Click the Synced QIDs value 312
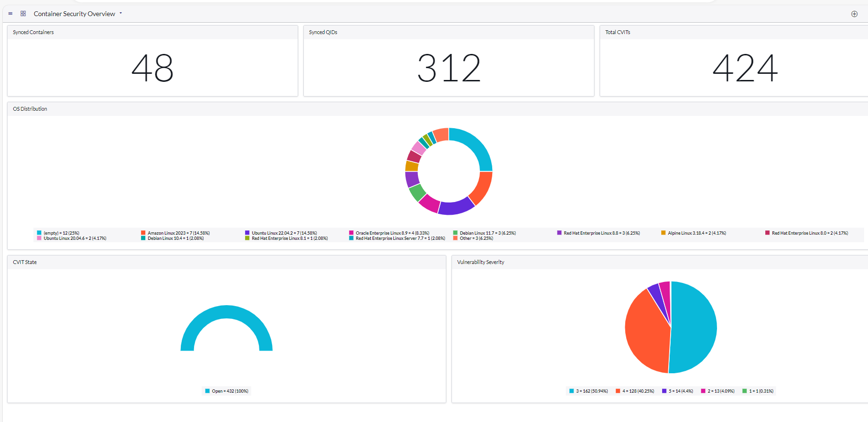The height and width of the screenshot is (422, 868). (x=449, y=68)
